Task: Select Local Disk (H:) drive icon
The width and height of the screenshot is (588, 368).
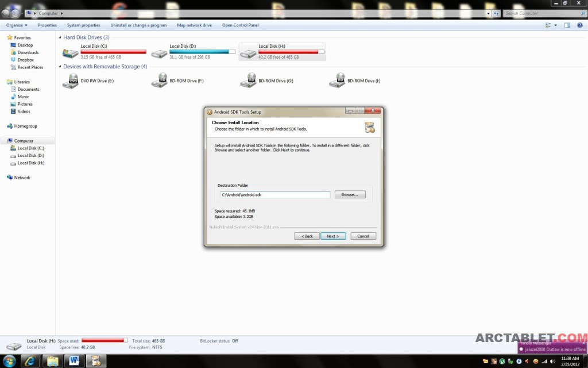Action: pos(248,53)
